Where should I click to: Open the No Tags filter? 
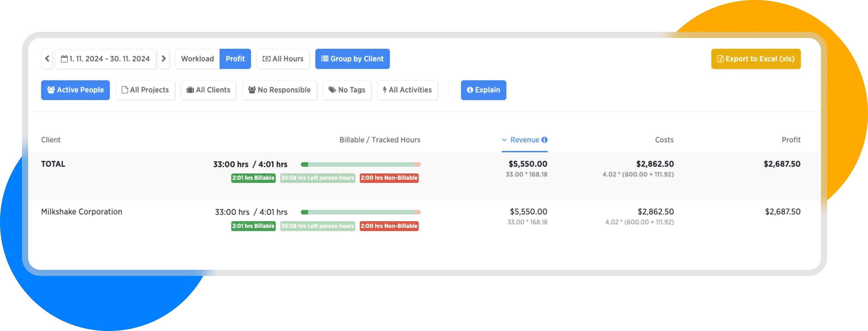click(347, 90)
